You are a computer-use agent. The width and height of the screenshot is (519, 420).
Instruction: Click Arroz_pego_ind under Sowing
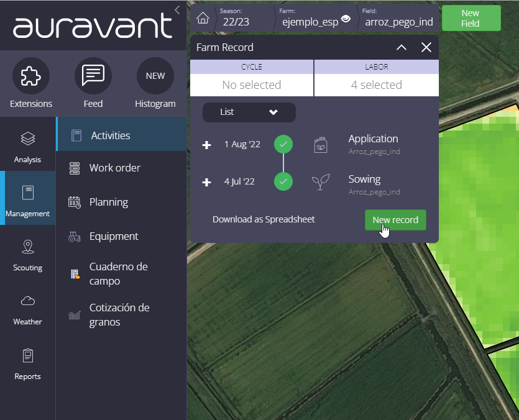[x=374, y=192]
